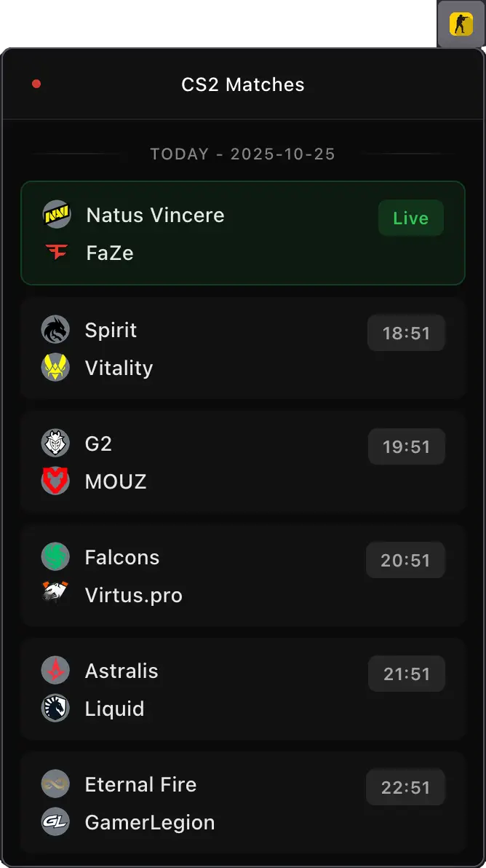Click the TODAY date header

point(243,154)
